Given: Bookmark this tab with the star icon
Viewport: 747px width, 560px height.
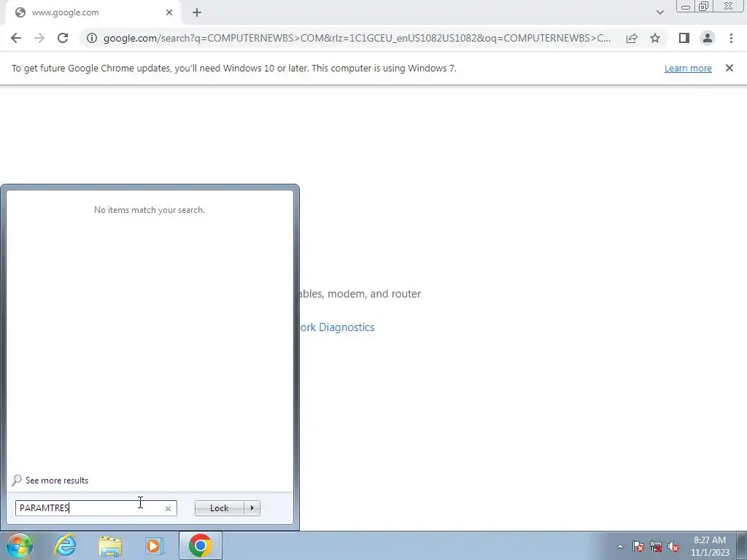Looking at the screenshot, I should click(655, 38).
